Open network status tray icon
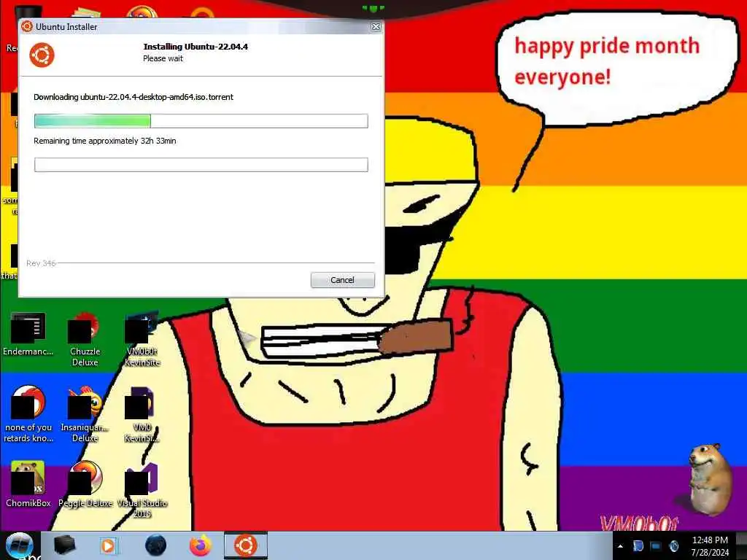This screenshot has height=560, width=747. pyautogui.click(x=656, y=546)
